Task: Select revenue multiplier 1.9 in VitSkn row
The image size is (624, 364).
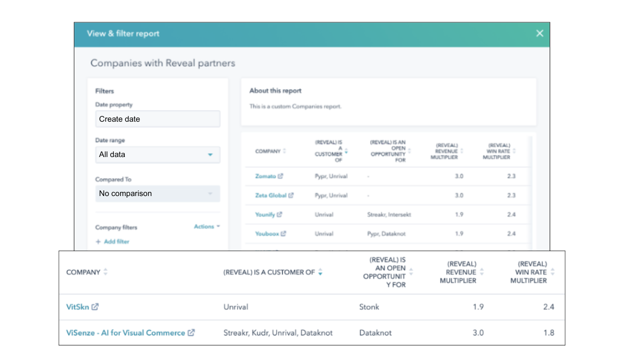Action: 478,307
